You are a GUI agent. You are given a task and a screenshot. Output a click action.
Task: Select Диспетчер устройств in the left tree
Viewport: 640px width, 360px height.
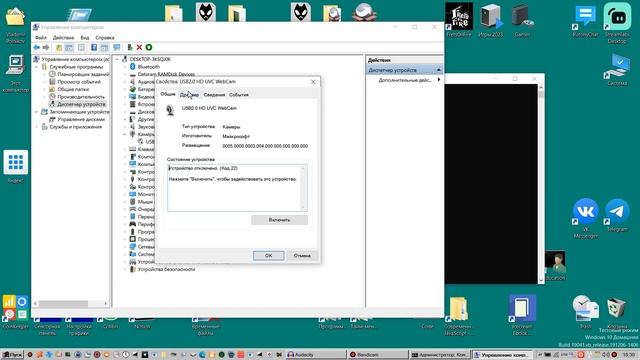(x=81, y=104)
